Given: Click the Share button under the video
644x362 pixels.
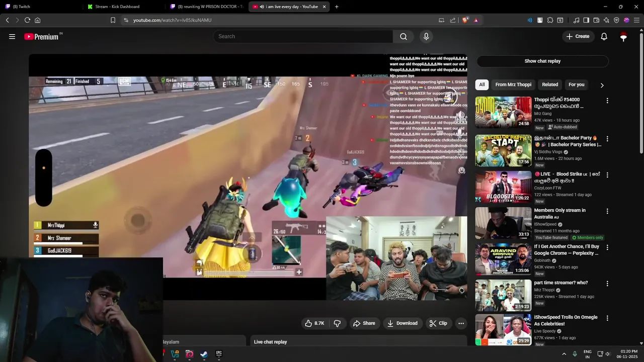Looking at the screenshot, I should (364, 323).
